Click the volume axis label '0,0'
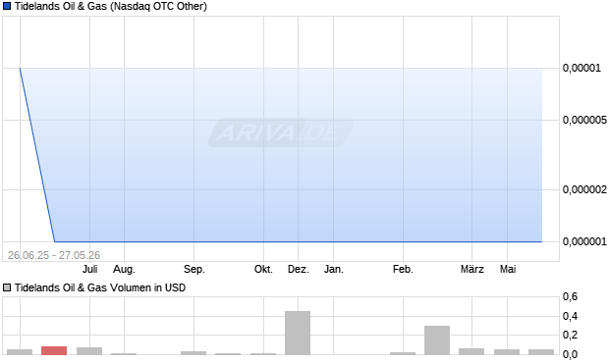 point(570,354)
